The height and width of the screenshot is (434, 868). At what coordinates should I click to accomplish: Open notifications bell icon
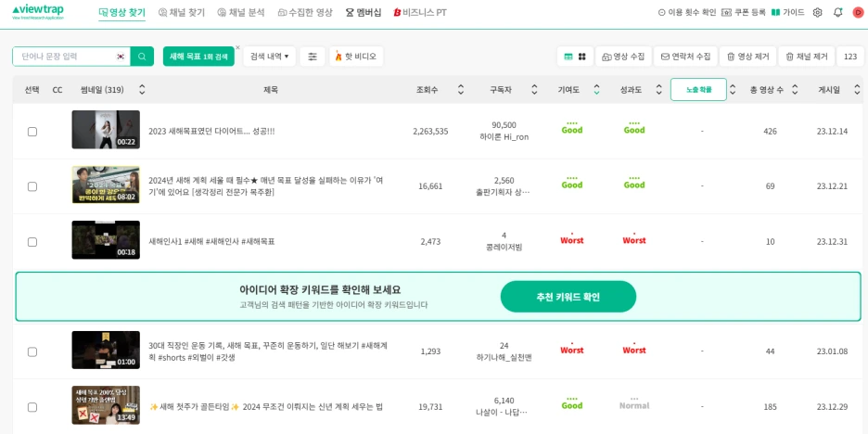click(x=837, y=13)
